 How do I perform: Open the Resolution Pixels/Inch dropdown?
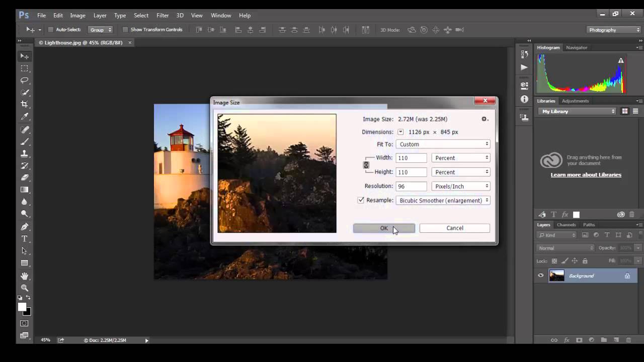pos(461,186)
